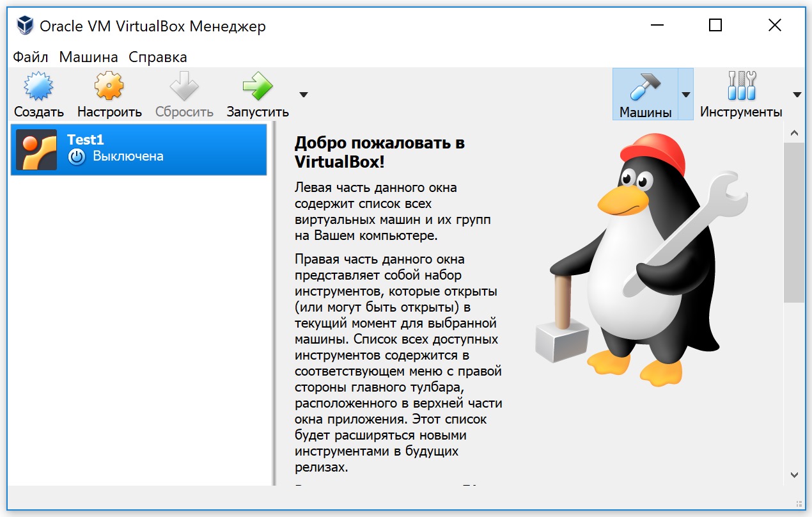Open the Справка menu
Viewport: 812px width, 517px height.
coord(158,57)
